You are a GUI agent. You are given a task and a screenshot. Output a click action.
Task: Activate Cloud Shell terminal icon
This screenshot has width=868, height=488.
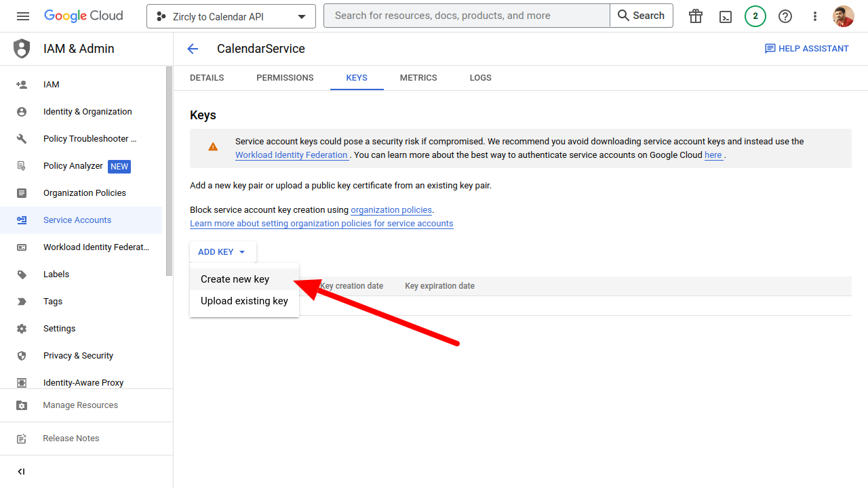click(726, 16)
